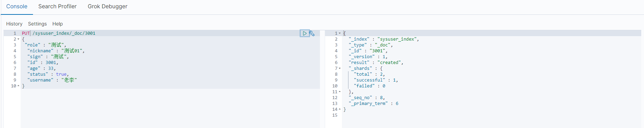Click the "successful" : 1 line
The height and width of the screenshot is (128, 644).
point(376,80)
